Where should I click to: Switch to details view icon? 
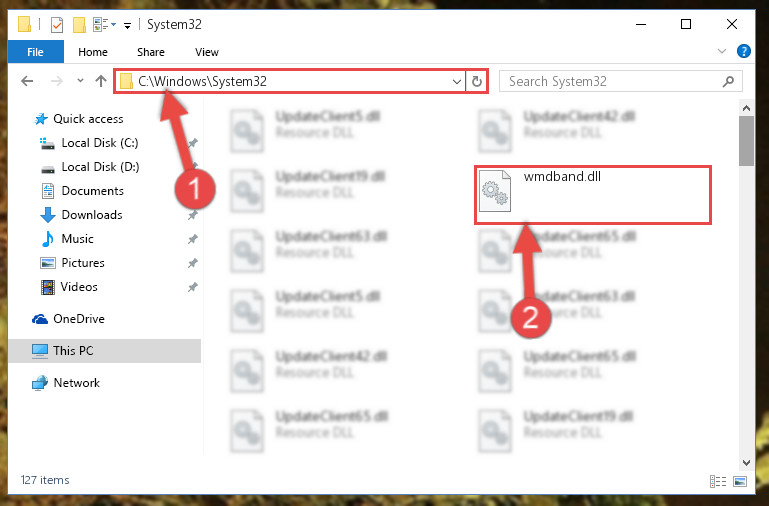(718, 481)
